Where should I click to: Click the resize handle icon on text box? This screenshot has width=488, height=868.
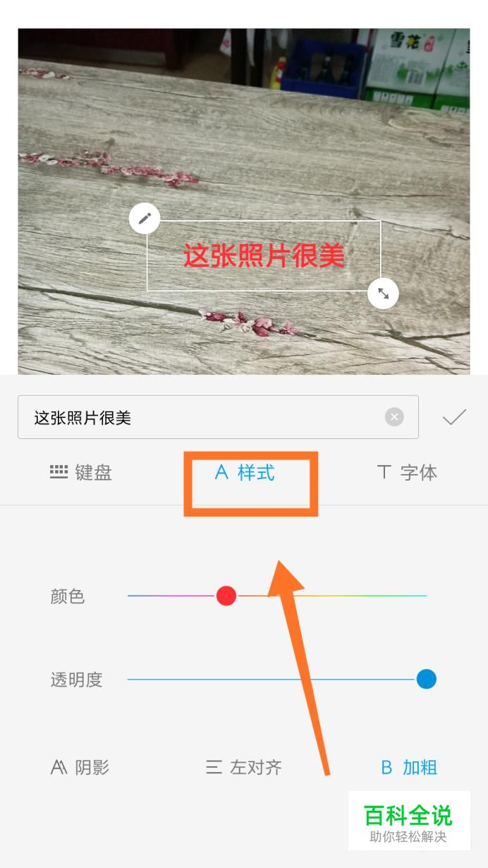pos(383,294)
